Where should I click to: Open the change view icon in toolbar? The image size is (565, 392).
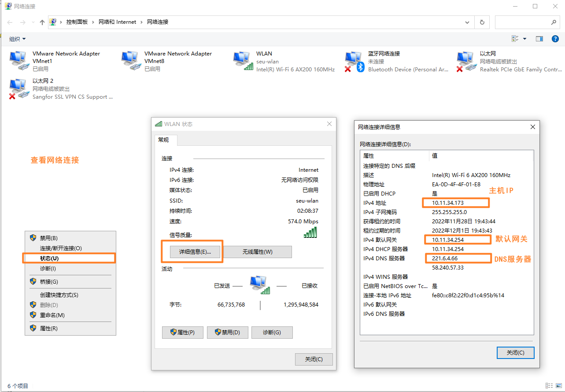515,39
